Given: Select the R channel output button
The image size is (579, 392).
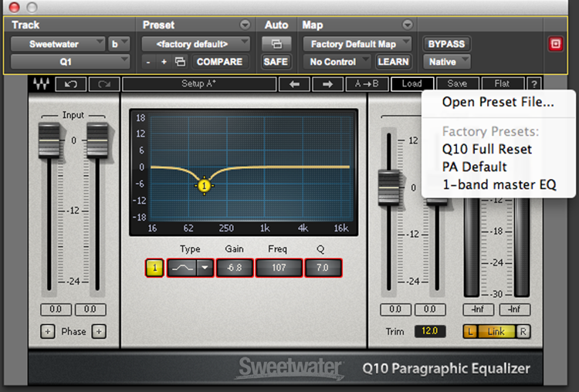Looking at the screenshot, I should pos(523,332).
